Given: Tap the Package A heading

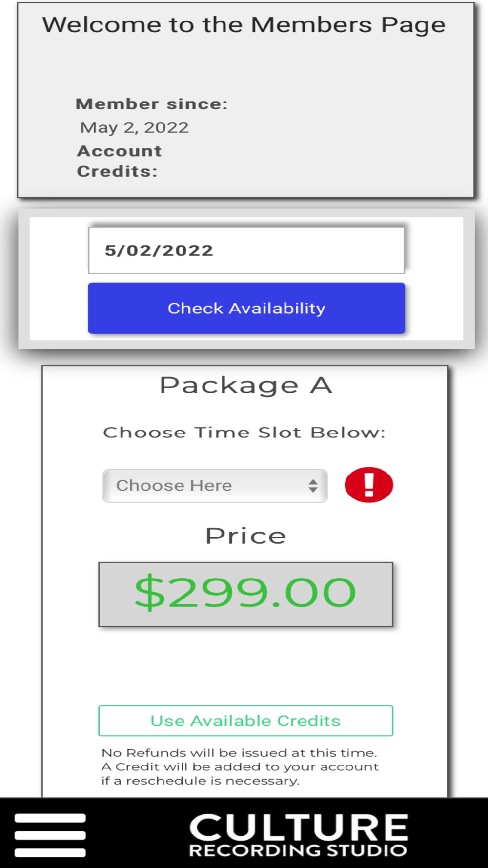Looking at the screenshot, I should [x=246, y=385].
